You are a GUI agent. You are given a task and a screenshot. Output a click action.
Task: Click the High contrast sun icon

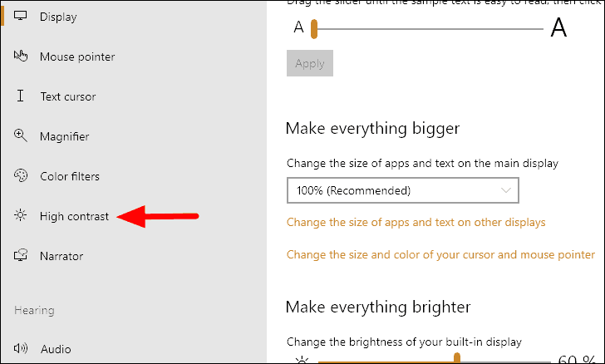[21, 216]
